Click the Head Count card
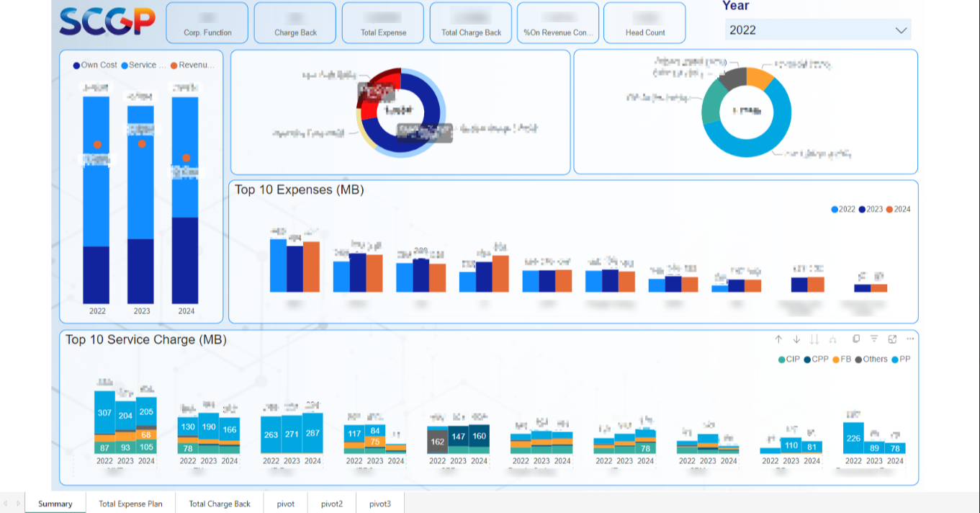980x513 pixels. click(644, 23)
